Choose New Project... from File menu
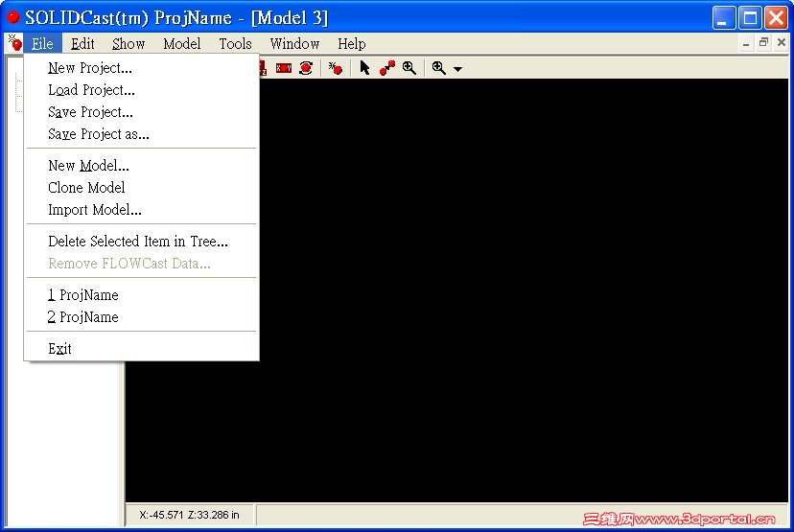Viewport: 794px width, 532px height. click(141, 68)
